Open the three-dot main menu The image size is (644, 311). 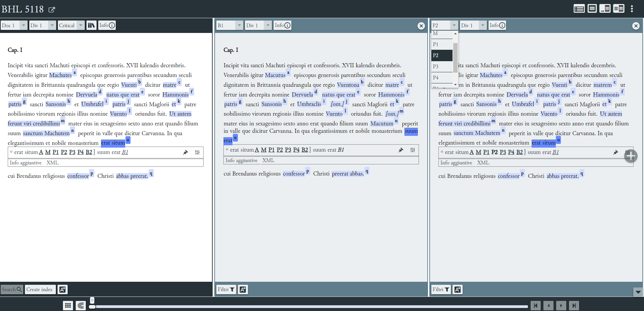(x=632, y=9)
